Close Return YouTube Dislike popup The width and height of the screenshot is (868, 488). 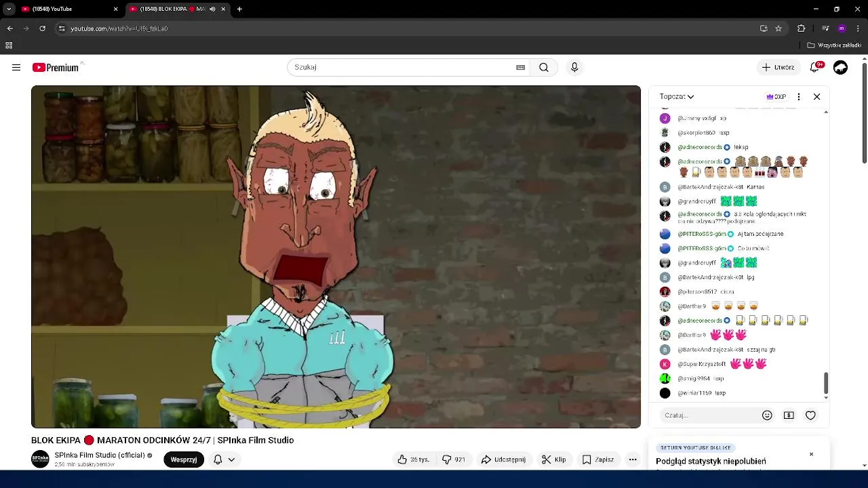[x=811, y=454]
